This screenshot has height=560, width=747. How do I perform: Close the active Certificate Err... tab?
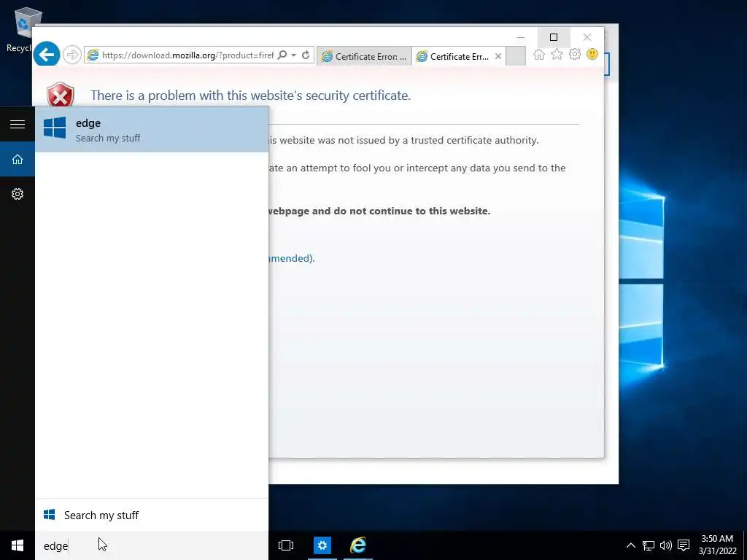(498, 56)
